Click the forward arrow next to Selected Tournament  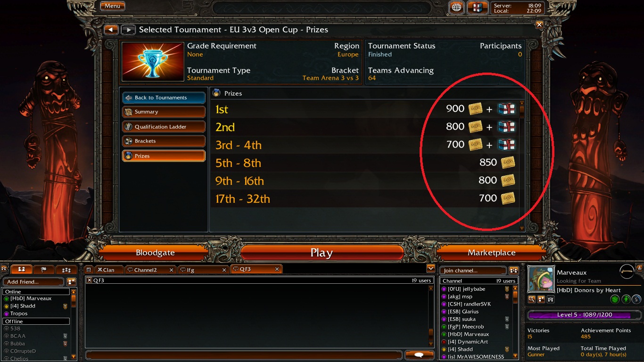[128, 30]
